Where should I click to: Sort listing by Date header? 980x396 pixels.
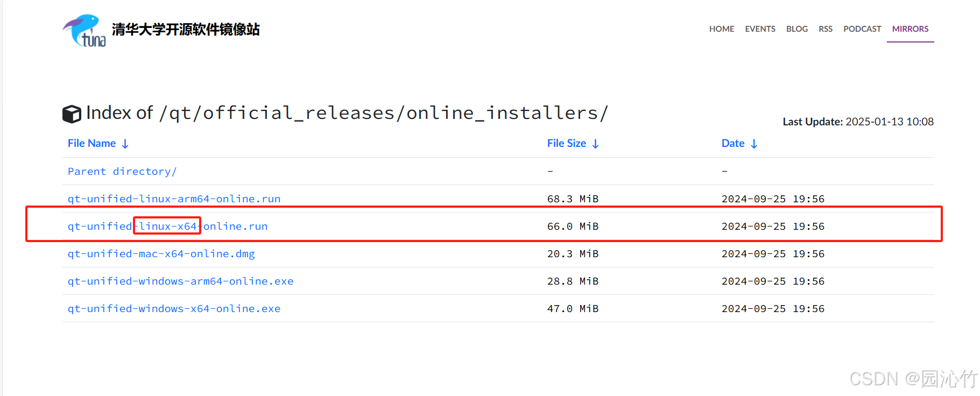pos(733,143)
